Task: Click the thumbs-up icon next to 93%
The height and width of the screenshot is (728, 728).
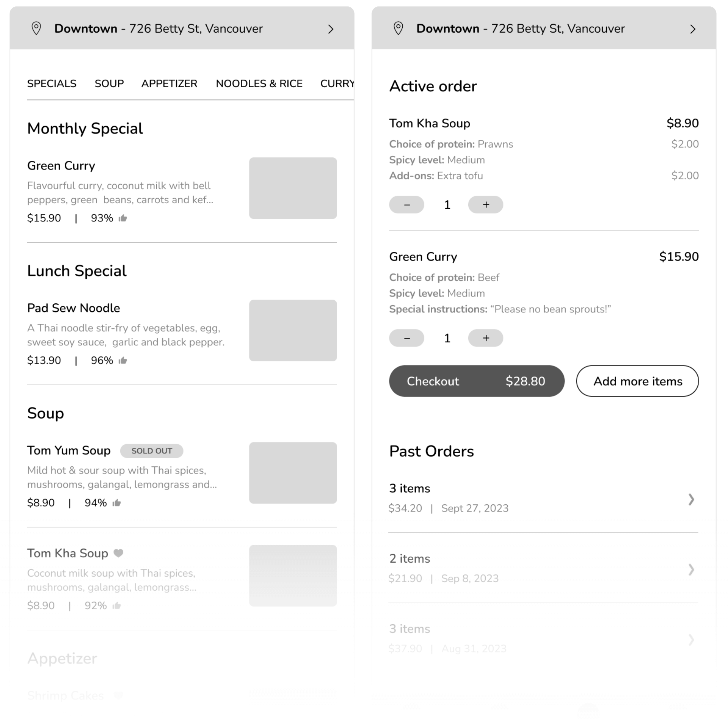Action: (122, 218)
